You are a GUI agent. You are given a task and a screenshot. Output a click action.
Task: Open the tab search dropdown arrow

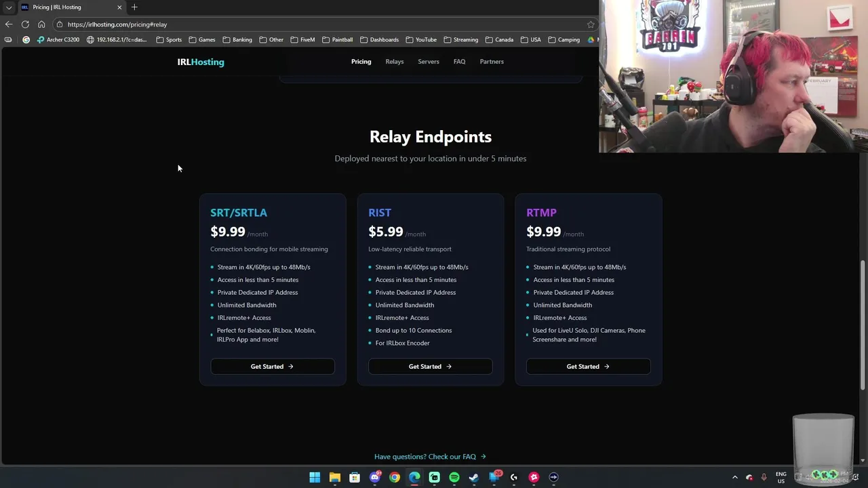click(x=9, y=7)
